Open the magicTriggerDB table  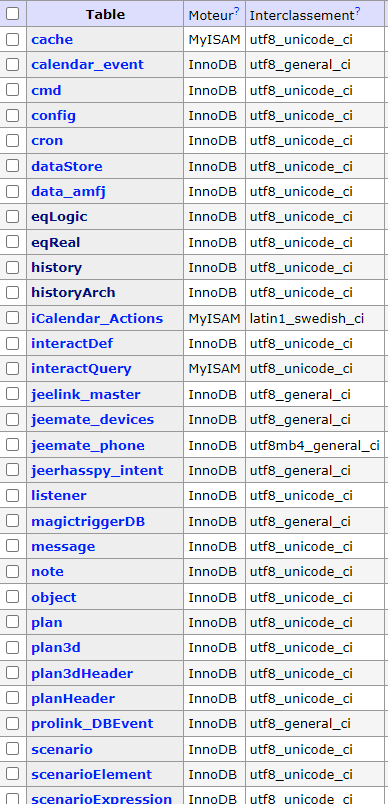point(88,522)
